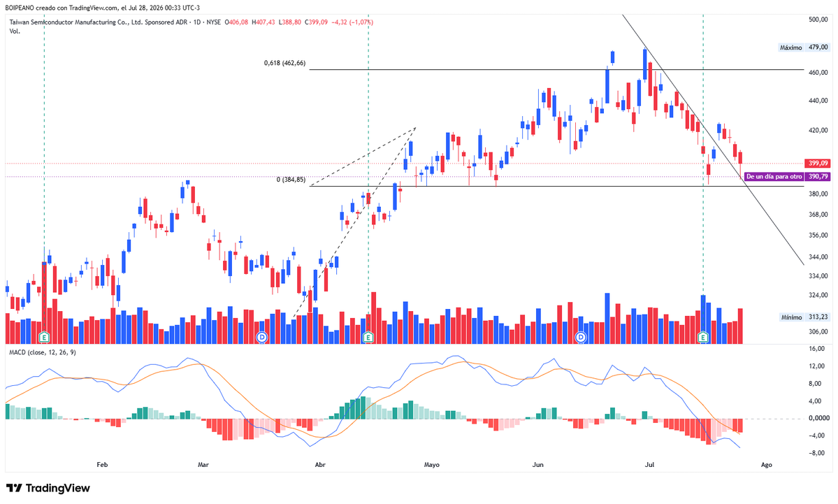Click the purple De un día para otro label
The image size is (838, 504).
point(774,177)
